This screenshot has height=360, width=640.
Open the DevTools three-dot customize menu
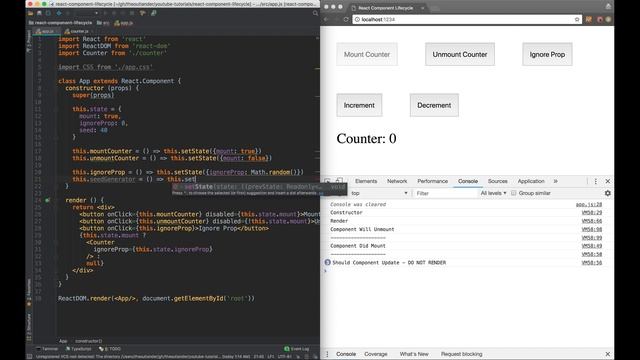click(x=596, y=181)
